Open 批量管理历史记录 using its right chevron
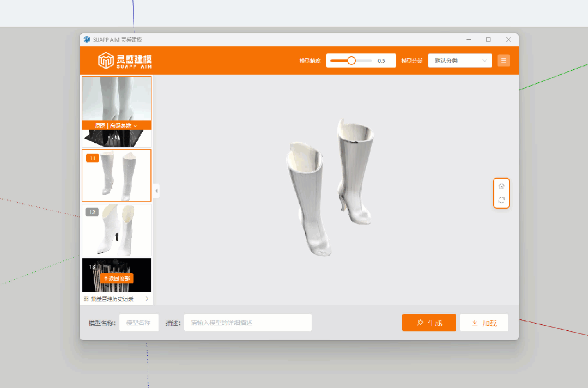The height and width of the screenshot is (388, 588). [x=147, y=299]
